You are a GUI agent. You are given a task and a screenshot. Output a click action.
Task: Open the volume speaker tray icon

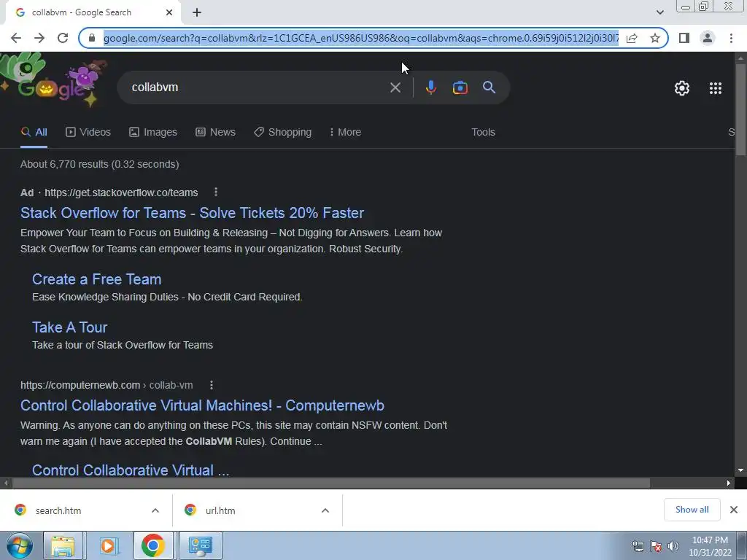[673, 546]
